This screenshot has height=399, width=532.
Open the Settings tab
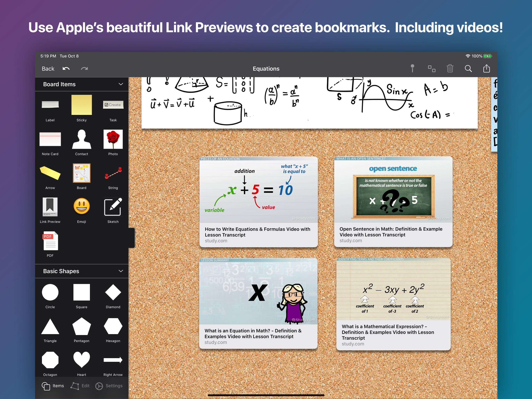coord(109,386)
